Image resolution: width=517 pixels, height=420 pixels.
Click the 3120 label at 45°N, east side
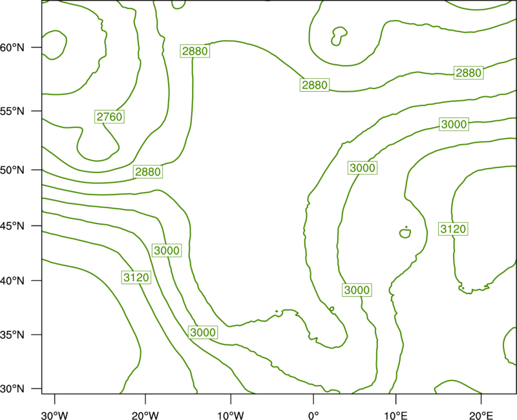454,229
